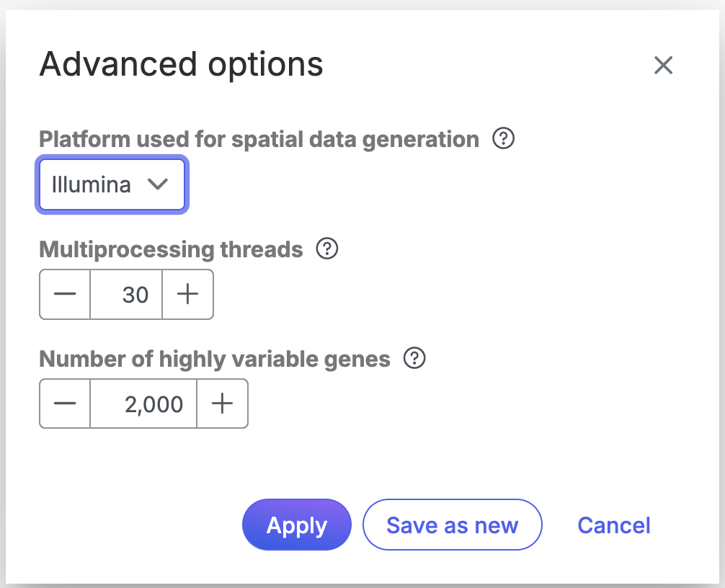Click the chevron arrow beside Illumina

point(157,184)
